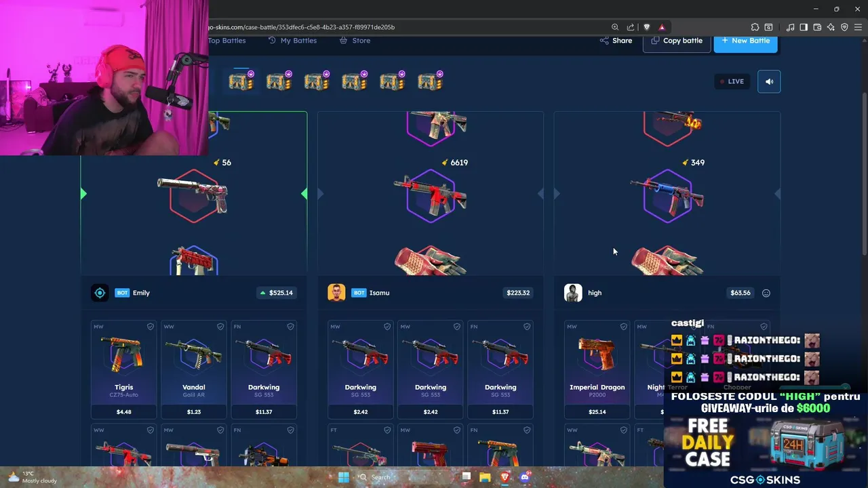
Task: Share this case battle
Action: [x=616, y=41]
